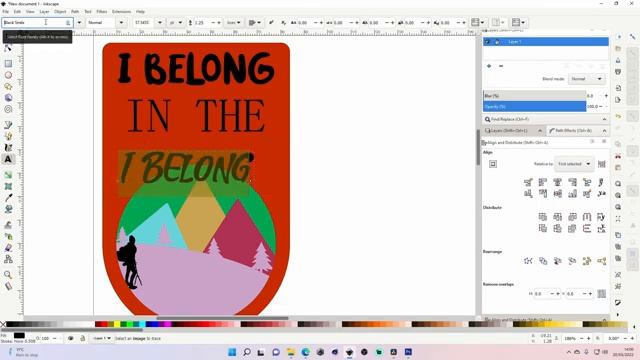The height and width of the screenshot is (360, 640).
Task: Open the Relative to dropdown
Action: tap(573, 164)
